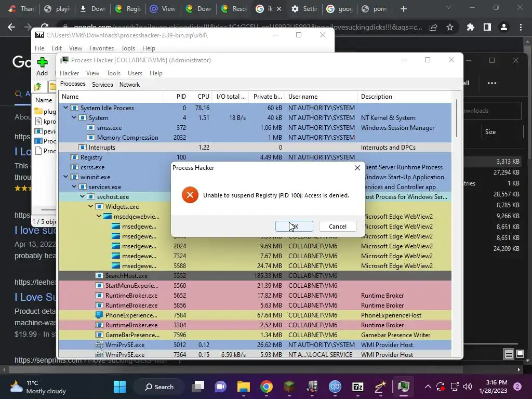This screenshot has width=532, height=399.
Task: Click the SearchHost.exe process icon
Action: (x=99, y=276)
